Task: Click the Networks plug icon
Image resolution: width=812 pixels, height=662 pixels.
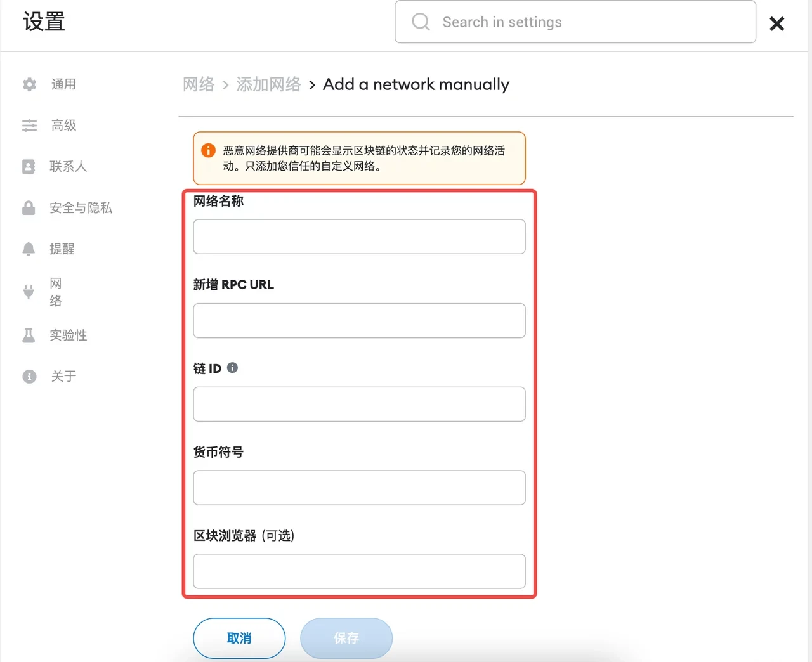Action: (29, 292)
